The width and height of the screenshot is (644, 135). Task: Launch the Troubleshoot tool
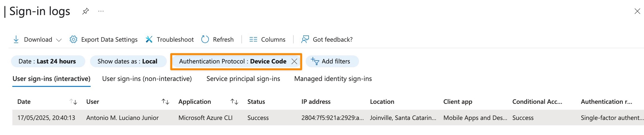tap(169, 40)
